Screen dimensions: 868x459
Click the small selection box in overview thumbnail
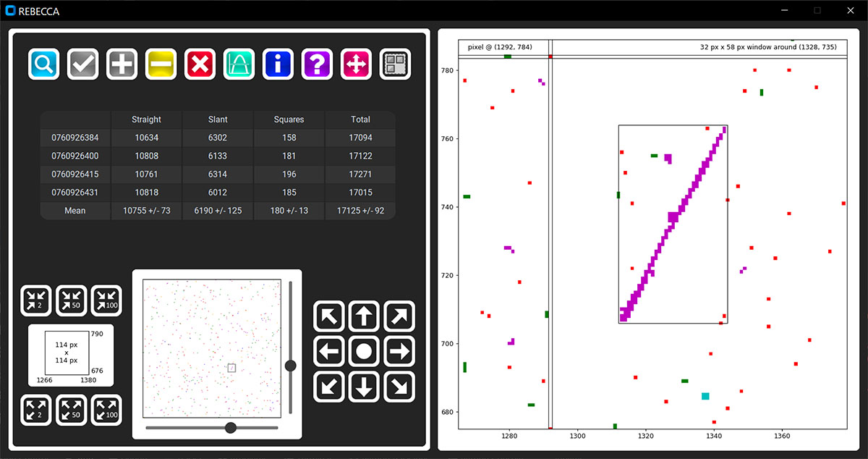point(231,368)
